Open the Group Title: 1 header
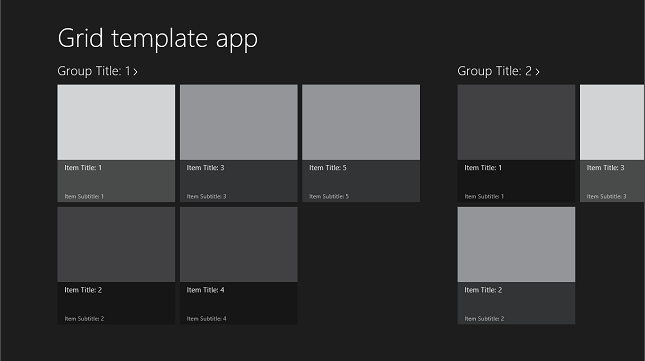The height and width of the screenshot is (361, 645). (x=97, y=71)
